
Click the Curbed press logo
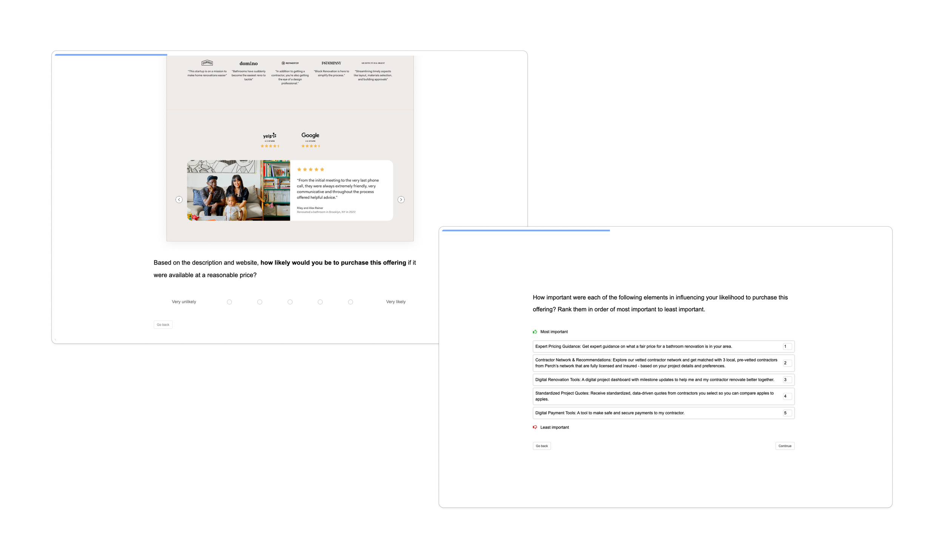(207, 63)
